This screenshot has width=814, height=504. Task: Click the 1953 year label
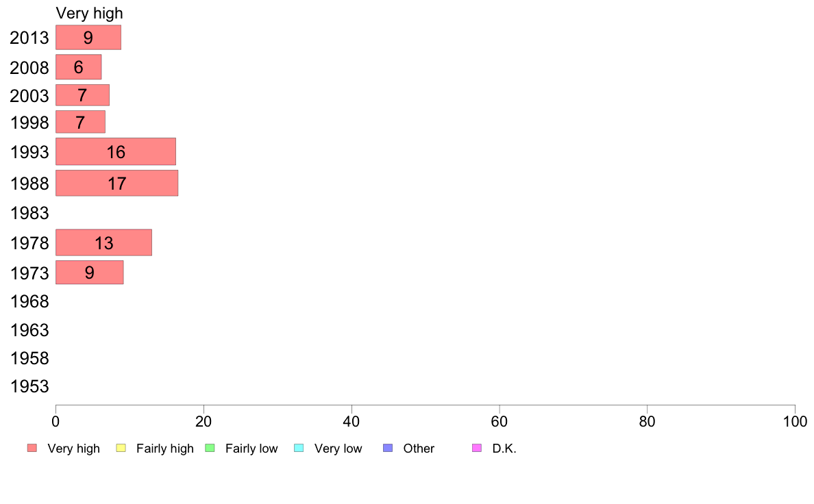(x=29, y=387)
